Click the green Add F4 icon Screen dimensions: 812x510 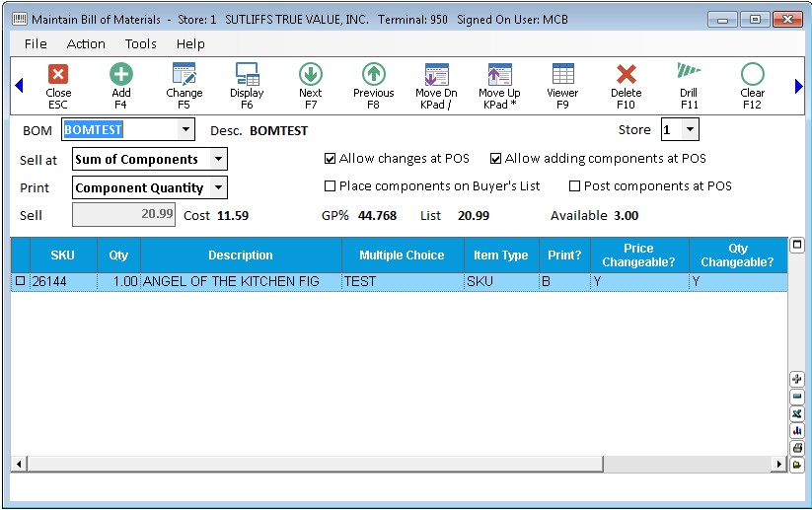(121, 75)
